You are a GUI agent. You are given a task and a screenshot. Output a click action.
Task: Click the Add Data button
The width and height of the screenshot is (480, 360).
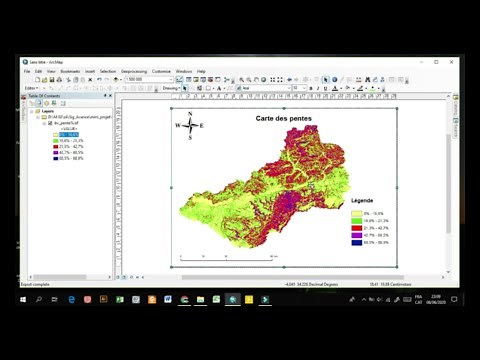[116, 80]
